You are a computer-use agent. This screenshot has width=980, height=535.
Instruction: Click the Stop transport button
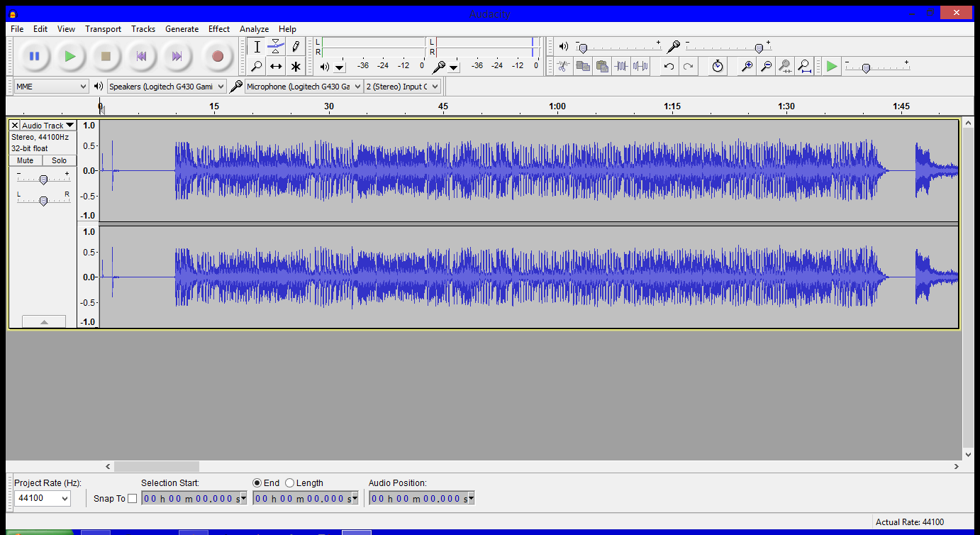coord(106,56)
